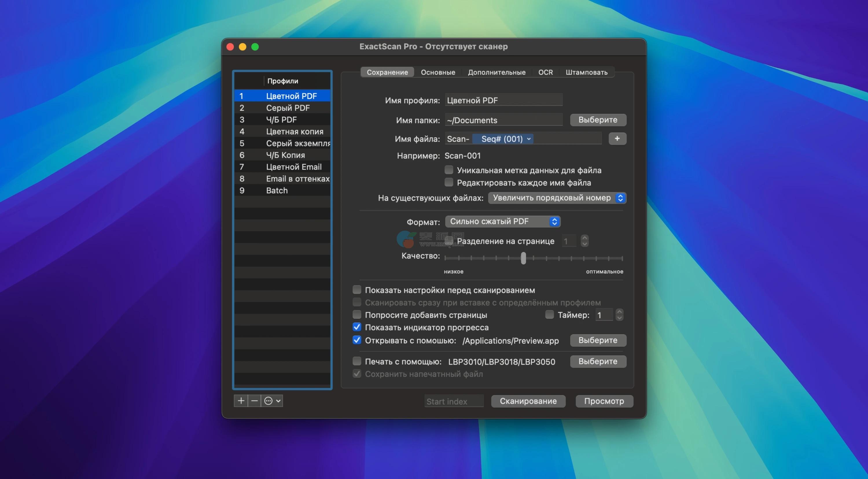Uncheck Показать индикатор прогресса
868x479 pixels.
pyautogui.click(x=357, y=327)
